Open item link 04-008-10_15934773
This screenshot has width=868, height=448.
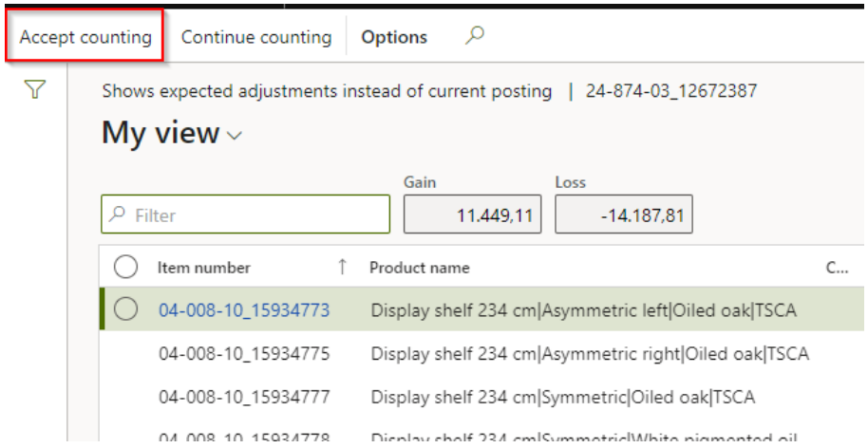[x=244, y=309]
